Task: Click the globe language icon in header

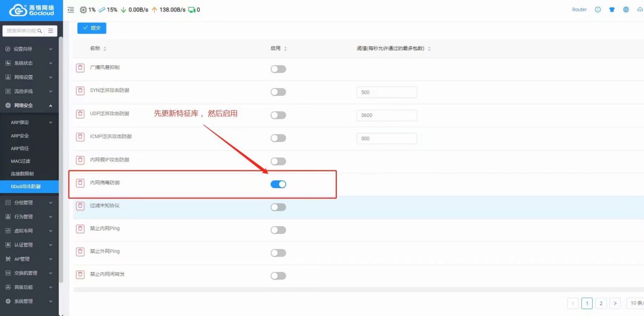Action: [x=626, y=10]
